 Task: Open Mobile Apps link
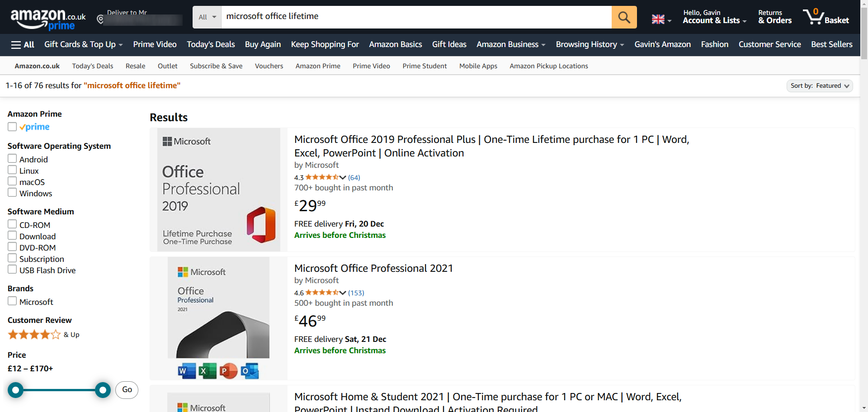pos(478,66)
